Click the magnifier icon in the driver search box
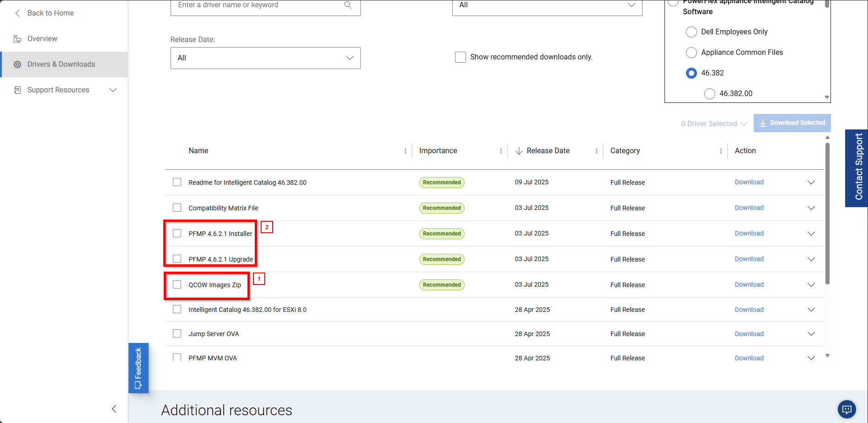This screenshot has width=868, height=423. pyautogui.click(x=348, y=5)
